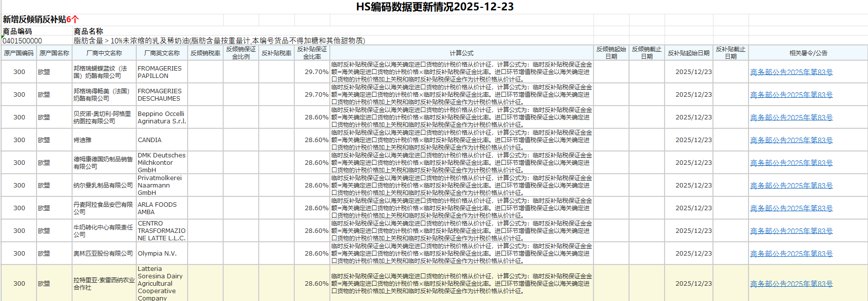The image size is (868, 301).
Task: Click the 反倾销截止日期 column header
Action: coord(647,53)
